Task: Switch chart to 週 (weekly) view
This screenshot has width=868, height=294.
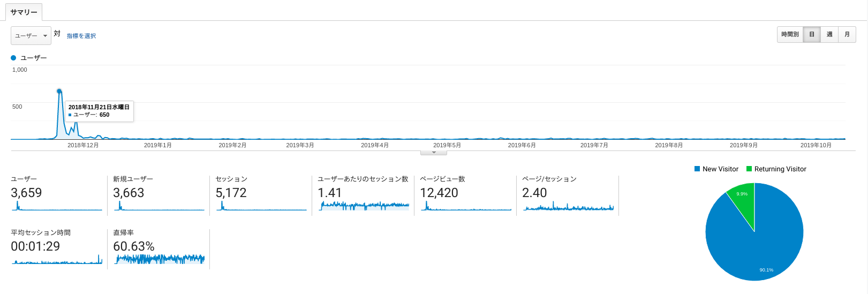Action: (829, 34)
